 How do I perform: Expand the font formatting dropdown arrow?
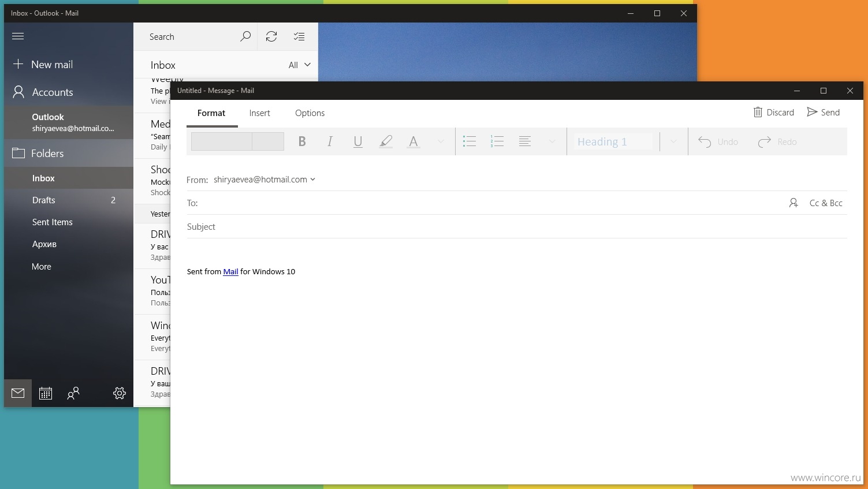[x=441, y=141]
